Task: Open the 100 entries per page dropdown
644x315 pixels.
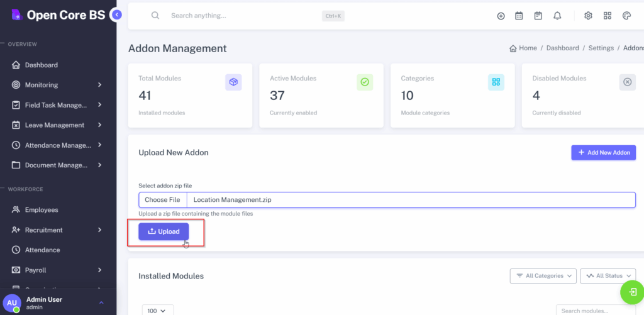Action: tap(158, 310)
